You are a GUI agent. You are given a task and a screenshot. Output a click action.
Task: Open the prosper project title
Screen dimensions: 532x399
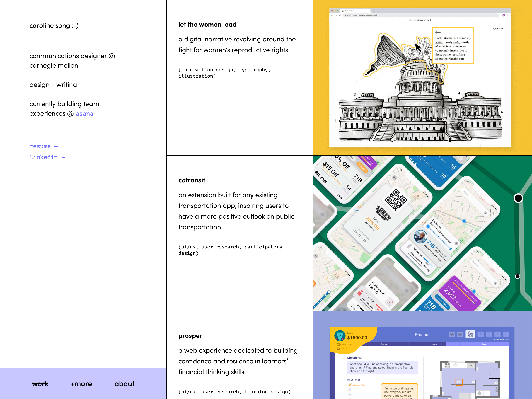[x=190, y=336]
